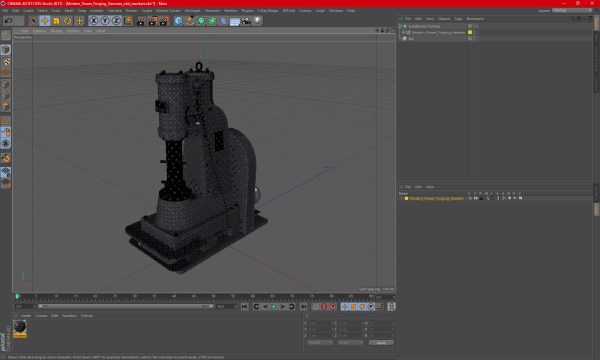This screenshot has height=360, width=600.
Task: Open the Layout dropdown
Action: pyautogui.click(x=571, y=11)
